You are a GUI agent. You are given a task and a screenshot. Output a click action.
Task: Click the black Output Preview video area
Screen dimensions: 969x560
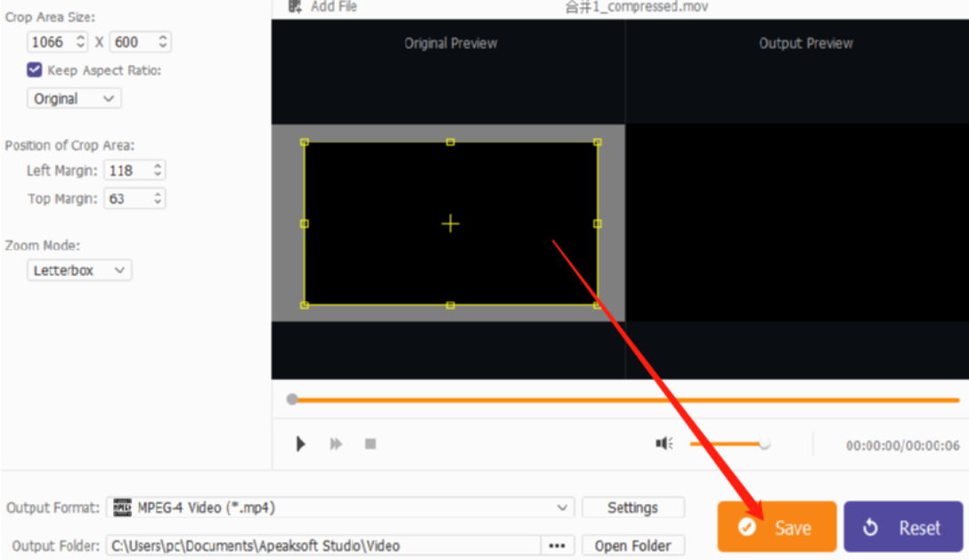pos(797,223)
